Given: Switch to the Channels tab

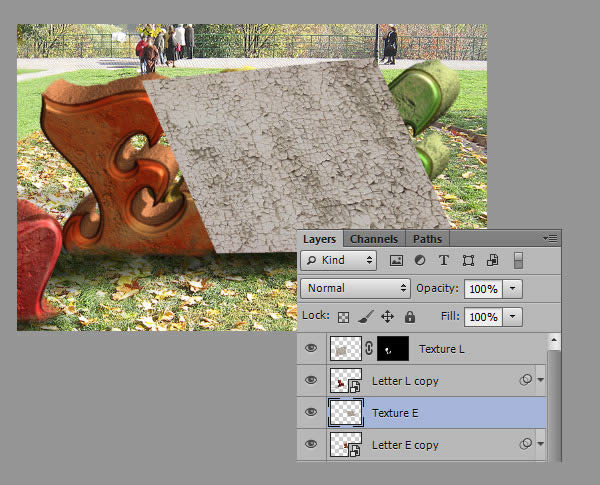Looking at the screenshot, I should [374, 239].
